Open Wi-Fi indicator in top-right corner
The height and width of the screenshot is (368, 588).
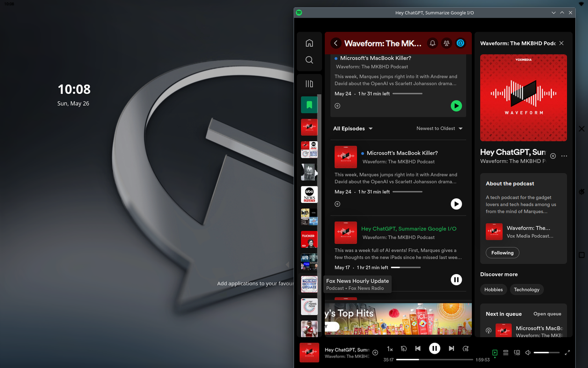(582, 4)
